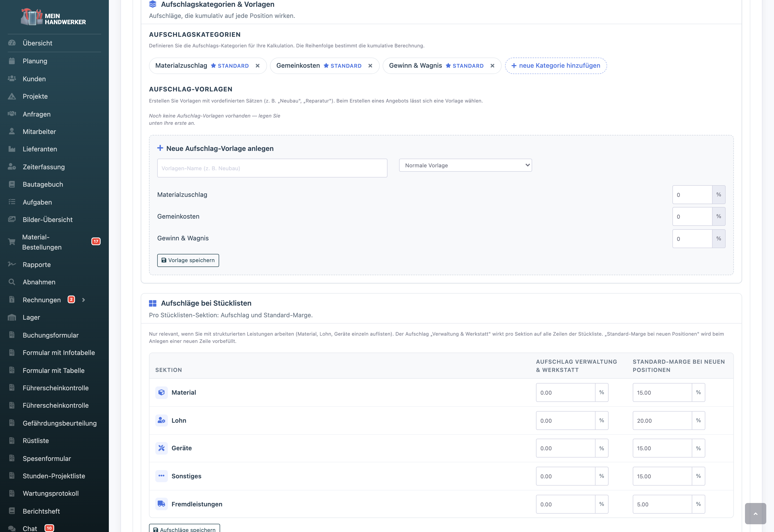Expand the Rechnungen submenu chevron
This screenshot has width=774, height=532.
(x=84, y=300)
